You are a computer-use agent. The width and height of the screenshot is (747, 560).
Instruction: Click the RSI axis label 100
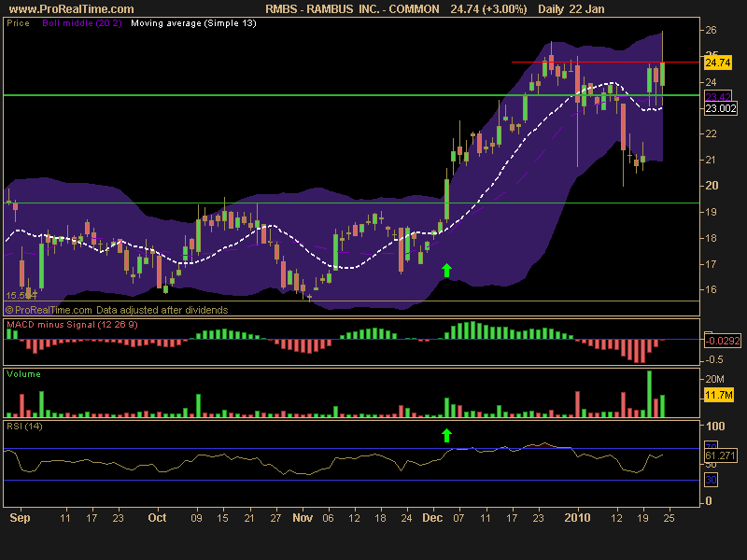(715, 427)
